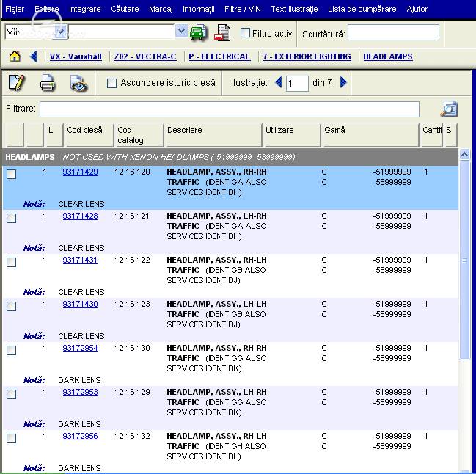This screenshot has width=476, height=474.
Task: Open the Informații menu
Action: point(199,9)
